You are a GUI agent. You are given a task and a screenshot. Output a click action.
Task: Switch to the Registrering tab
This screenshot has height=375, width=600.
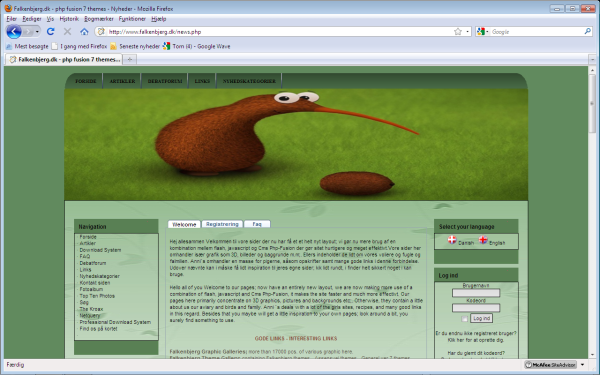[222, 224]
